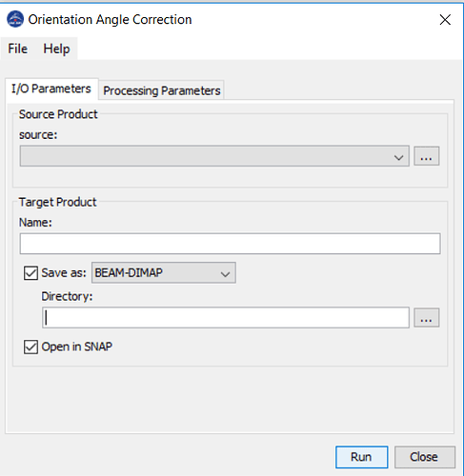This screenshot has width=464, height=476.
Task: Expand the source list chevron arrow
Action: [x=398, y=157]
